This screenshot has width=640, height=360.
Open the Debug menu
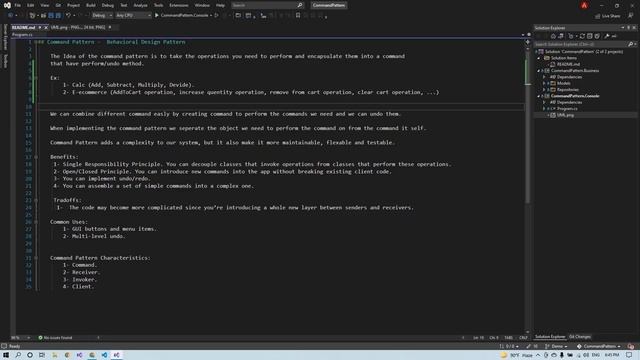tap(108, 5)
